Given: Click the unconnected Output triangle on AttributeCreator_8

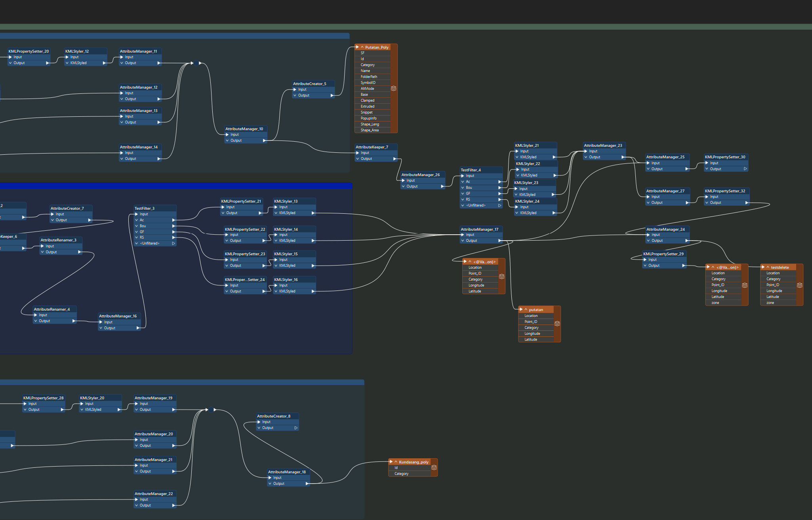Looking at the screenshot, I should [x=295, y=428].
